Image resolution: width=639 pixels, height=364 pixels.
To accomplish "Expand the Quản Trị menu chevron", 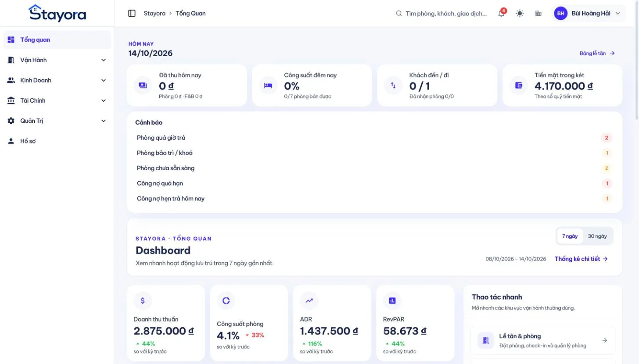I will [104, 121].
